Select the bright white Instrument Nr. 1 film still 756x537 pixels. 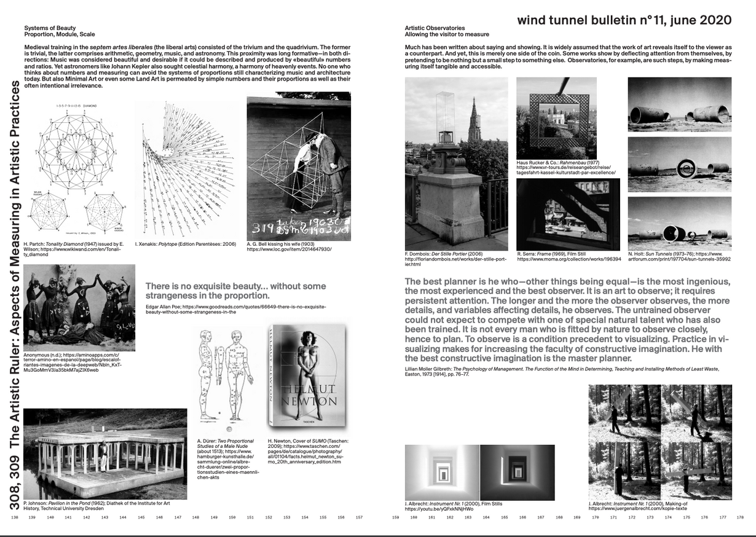click(441, 472)
